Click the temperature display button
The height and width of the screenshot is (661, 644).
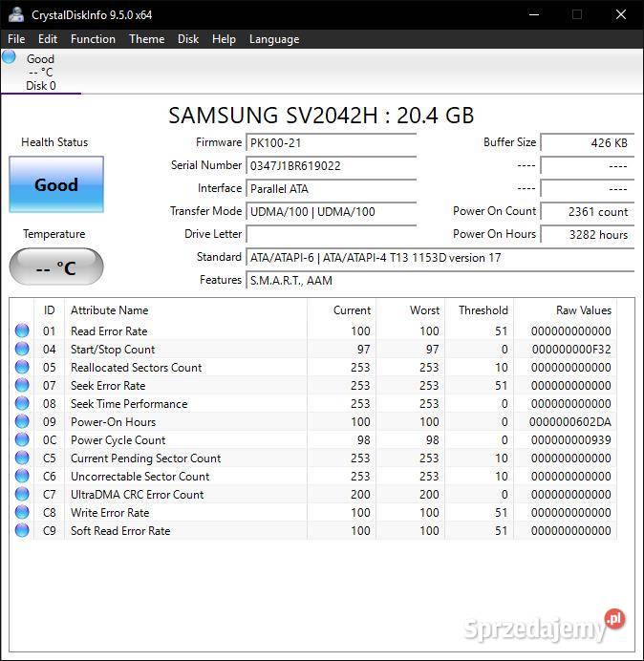56,267
